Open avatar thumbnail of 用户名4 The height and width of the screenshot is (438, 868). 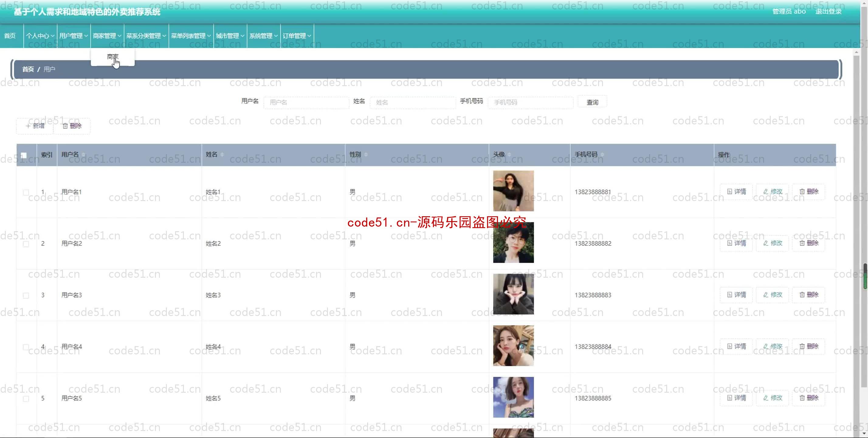(x=513, y=346)
